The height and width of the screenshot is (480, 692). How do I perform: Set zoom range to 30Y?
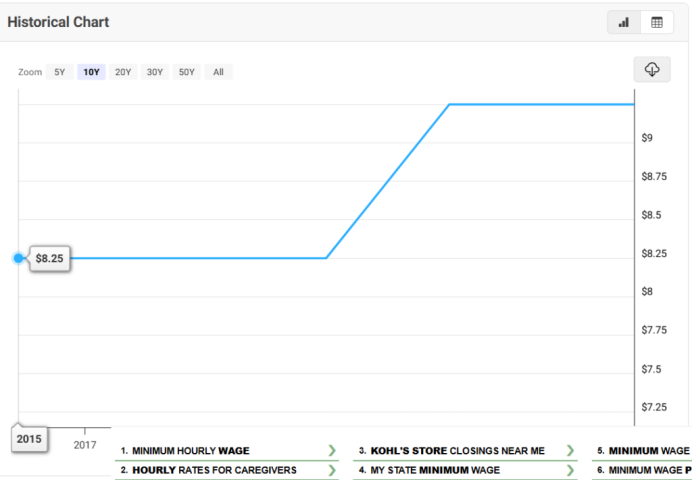click(x=155, y=72)
